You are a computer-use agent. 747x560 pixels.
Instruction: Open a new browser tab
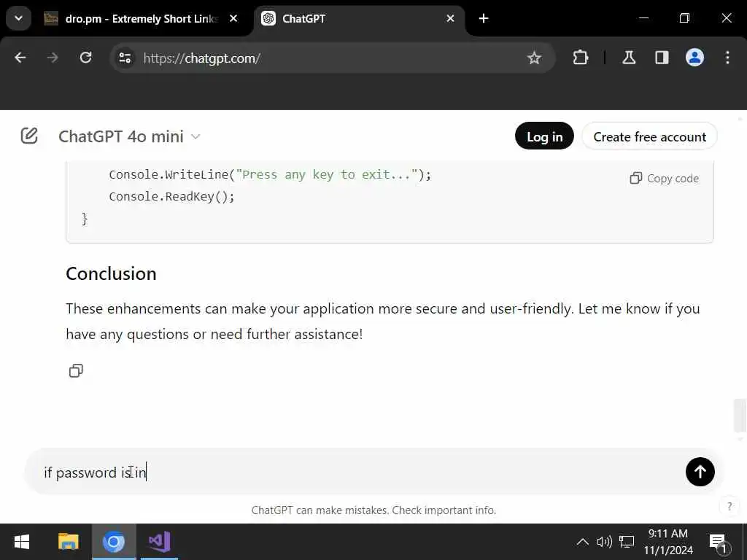(484, 18)
